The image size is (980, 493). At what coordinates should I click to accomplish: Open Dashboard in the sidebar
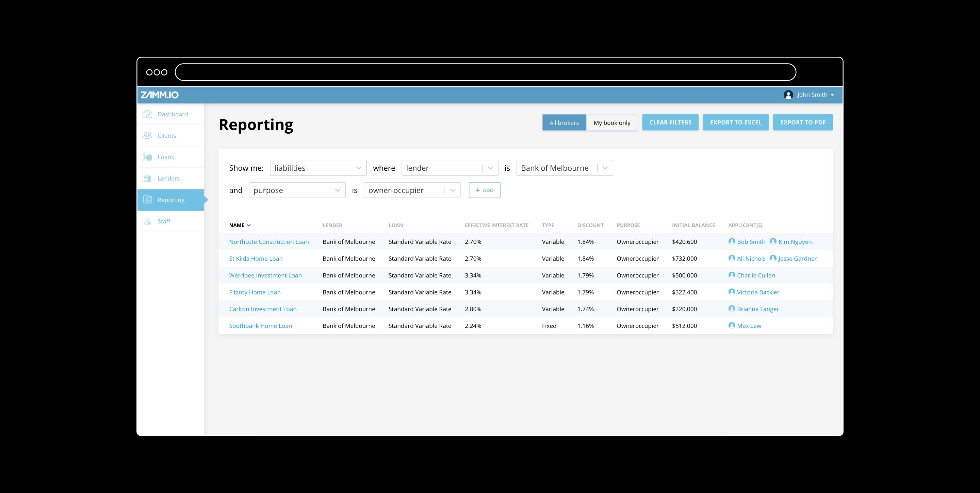coord(170,114)
